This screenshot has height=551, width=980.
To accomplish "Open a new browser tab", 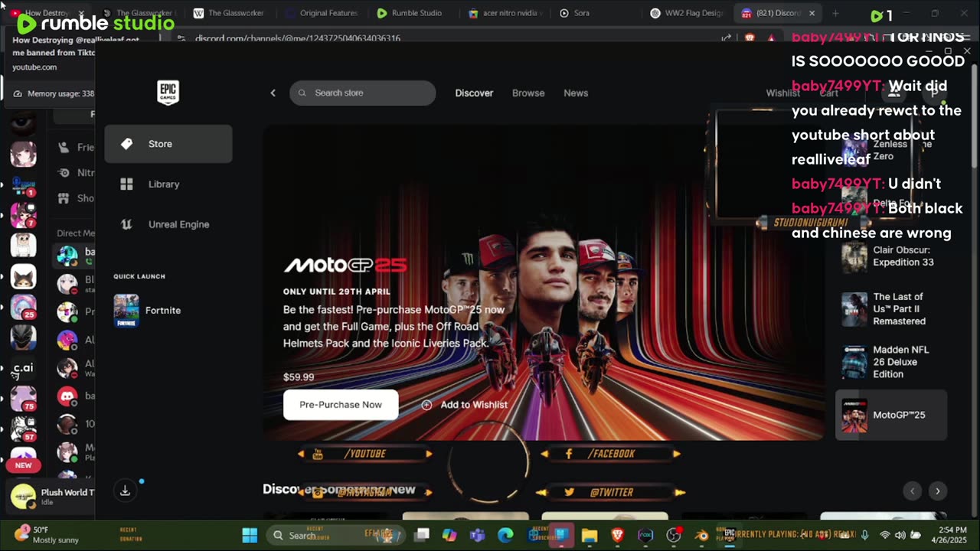I will [x=835, y=13].
